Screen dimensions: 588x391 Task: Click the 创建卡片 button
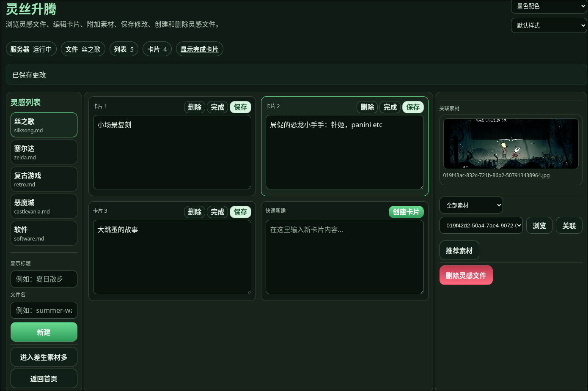coord(406,212)
